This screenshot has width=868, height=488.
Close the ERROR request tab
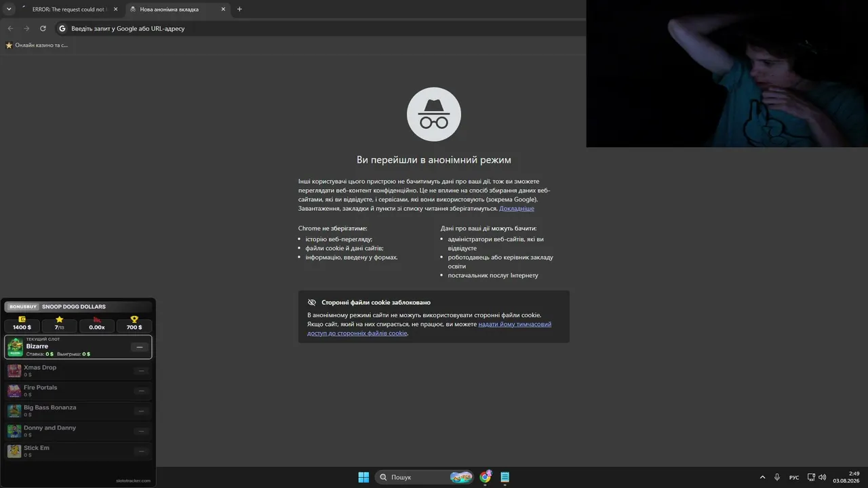tap(115, 9)
